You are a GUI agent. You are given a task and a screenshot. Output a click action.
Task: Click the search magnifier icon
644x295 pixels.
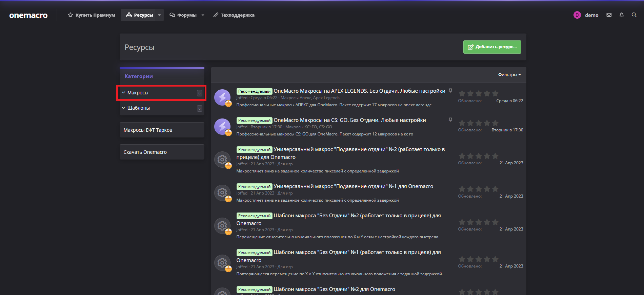pos(634,15)
